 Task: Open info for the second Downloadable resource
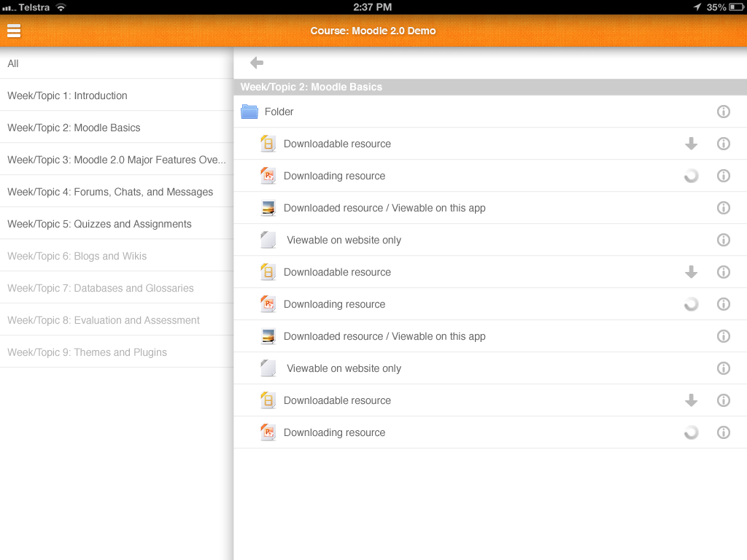coord(723,272)
